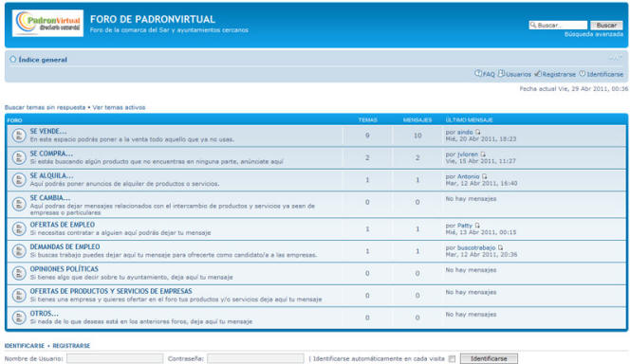The height and width of the screenshot is (364, 630).
Task: Open the FAQ page
Action: [485, 74]
